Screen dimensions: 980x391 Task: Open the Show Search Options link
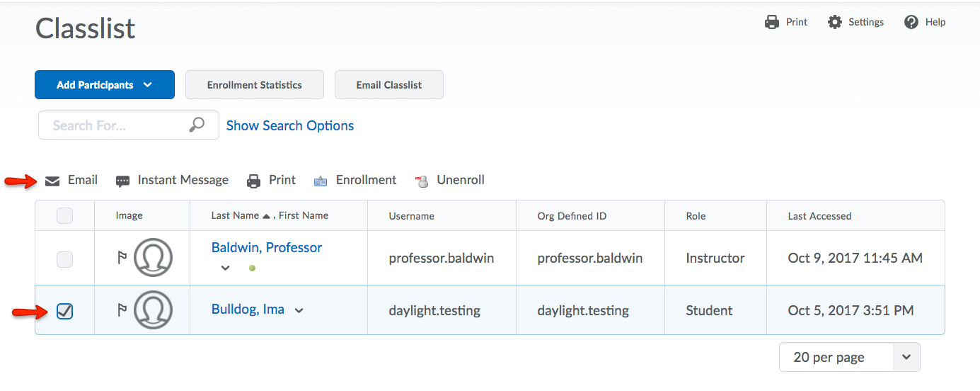[290, 125]
